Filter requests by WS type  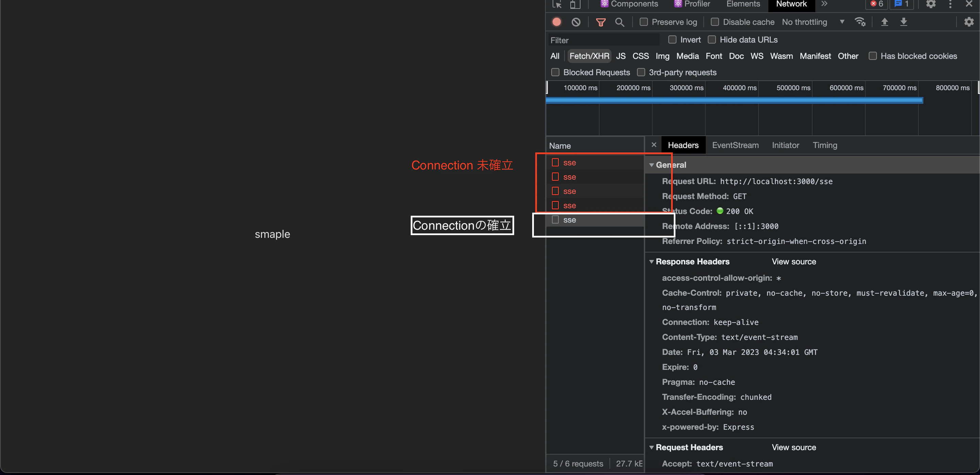(x=757, y=56)
